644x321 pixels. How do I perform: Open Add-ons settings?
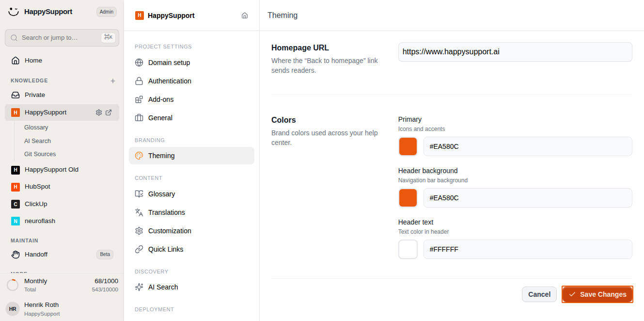pyautogui.click(x=191, y=99)
